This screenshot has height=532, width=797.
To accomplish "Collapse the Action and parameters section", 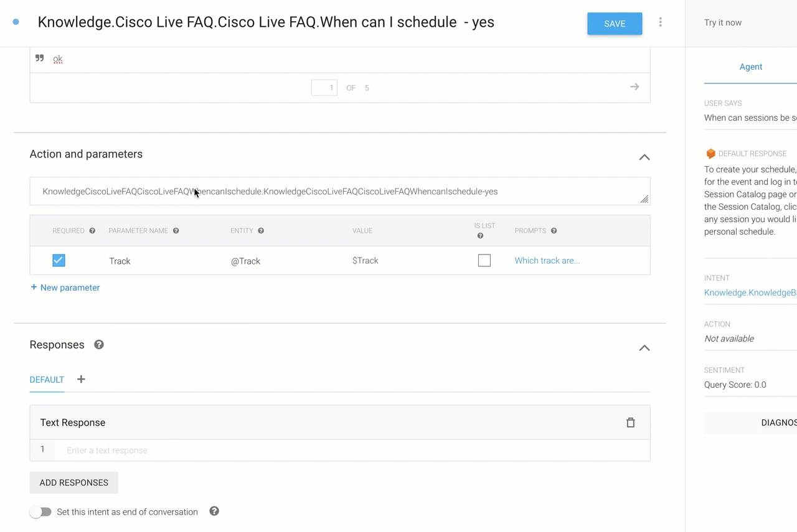I will [644, 157].
